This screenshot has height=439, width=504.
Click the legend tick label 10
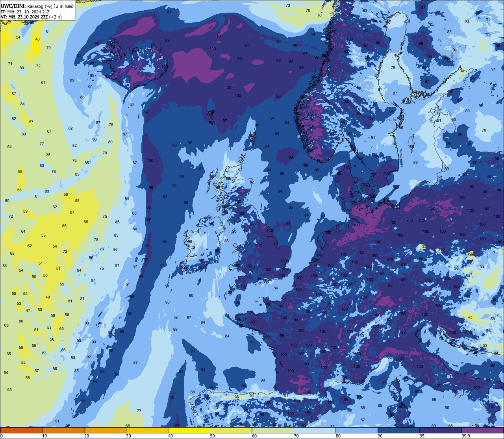point(44,436)
